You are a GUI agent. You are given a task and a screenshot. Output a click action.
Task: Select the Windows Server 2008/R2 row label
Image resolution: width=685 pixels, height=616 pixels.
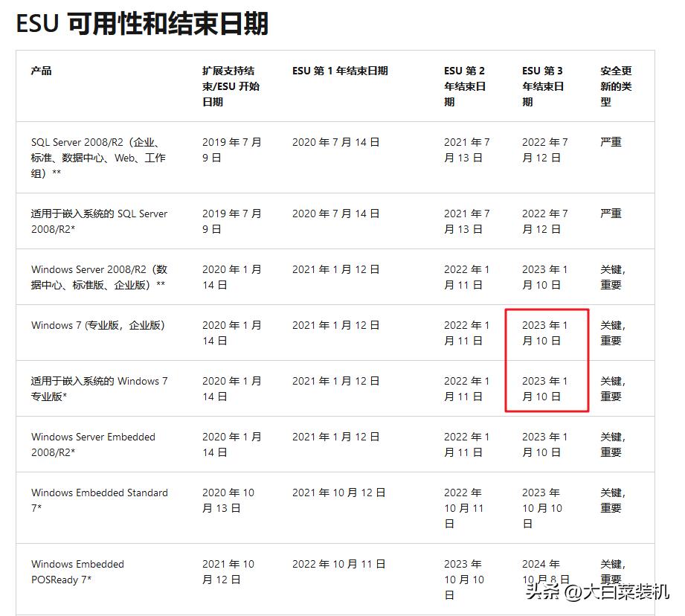pos(100,277)
